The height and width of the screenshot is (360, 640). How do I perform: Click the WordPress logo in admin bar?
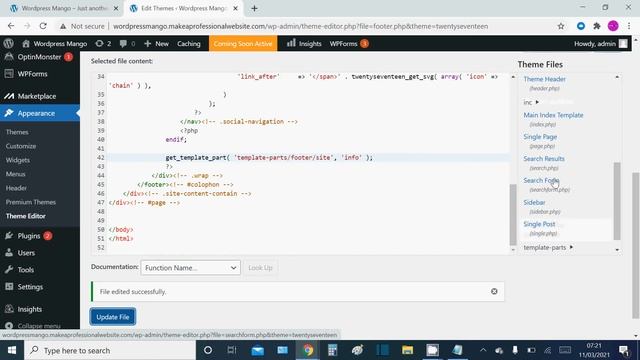[x=8, y=43]
